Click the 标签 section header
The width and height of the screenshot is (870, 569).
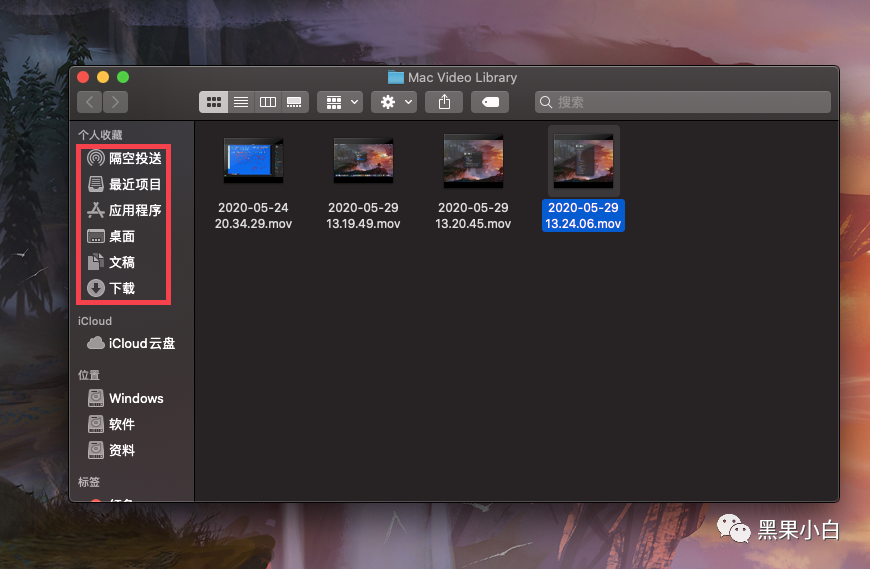coord(89,482)
